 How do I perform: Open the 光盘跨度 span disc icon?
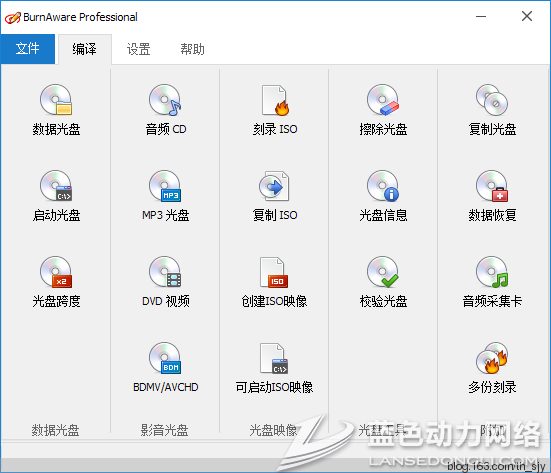pos(56,272)
